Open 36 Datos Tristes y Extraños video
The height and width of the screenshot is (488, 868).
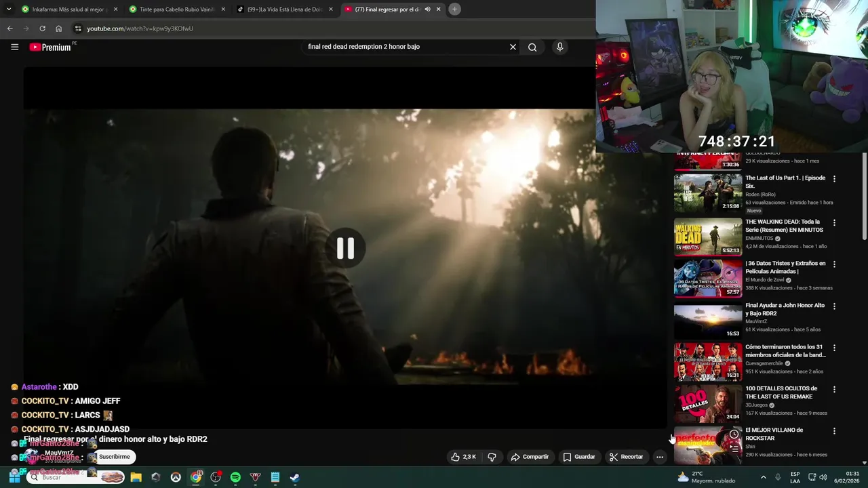click(707, 278)
